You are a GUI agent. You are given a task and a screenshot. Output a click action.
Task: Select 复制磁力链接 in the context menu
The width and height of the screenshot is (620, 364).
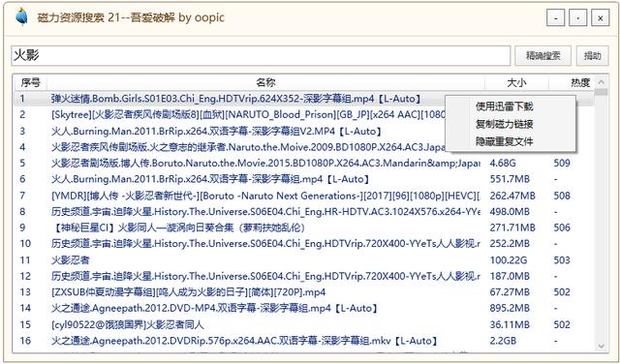tap(504, 124)
